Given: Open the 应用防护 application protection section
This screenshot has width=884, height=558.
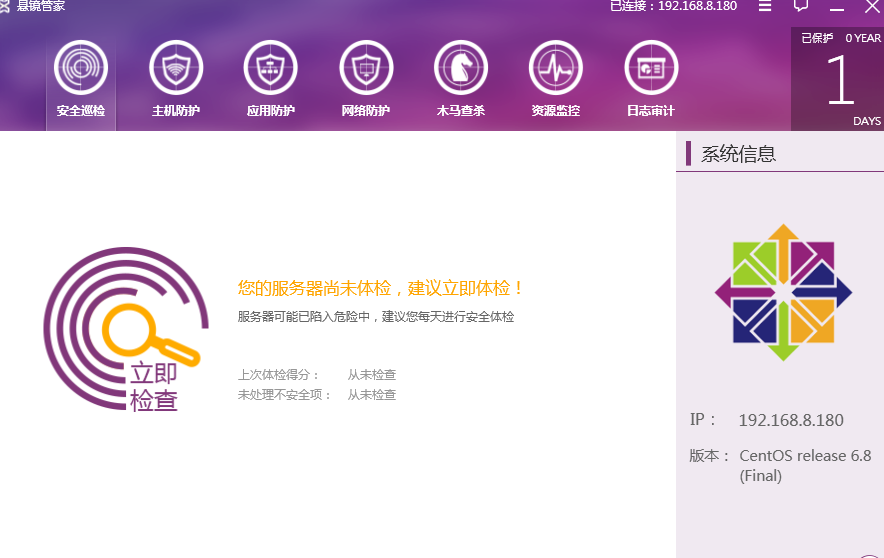Looking at the screenshot, I should click(x=271, y=79).
